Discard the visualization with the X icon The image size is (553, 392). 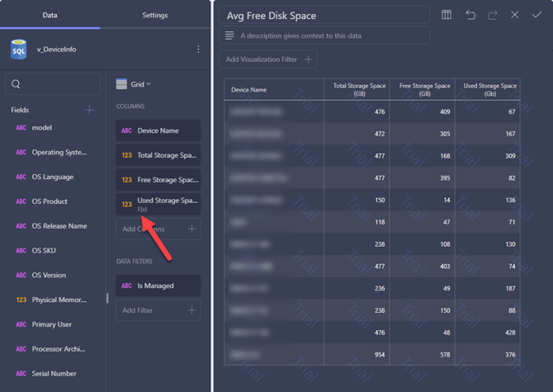[x=514, y=15]
